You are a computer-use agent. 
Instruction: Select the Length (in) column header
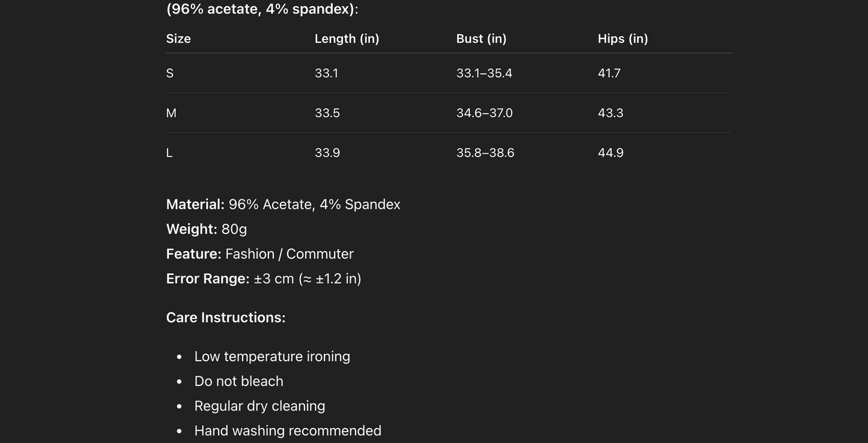(x=347, y=39)
